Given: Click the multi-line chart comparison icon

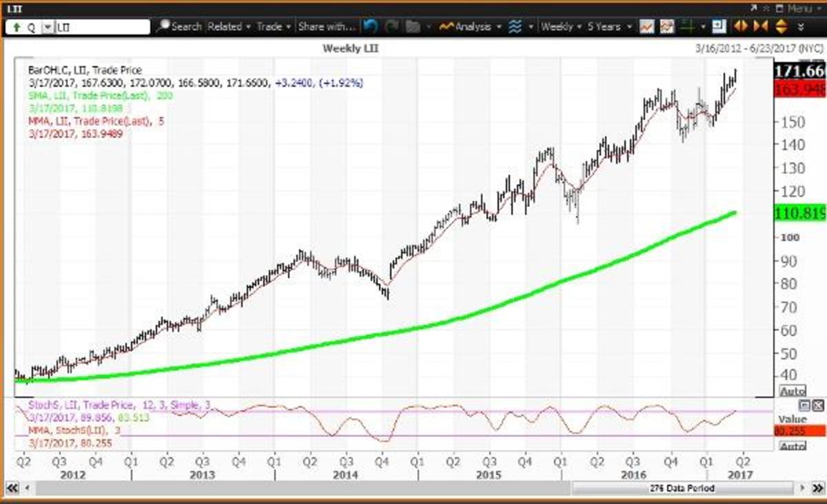Looking at the screenshot, I should (x=666, y=27).
